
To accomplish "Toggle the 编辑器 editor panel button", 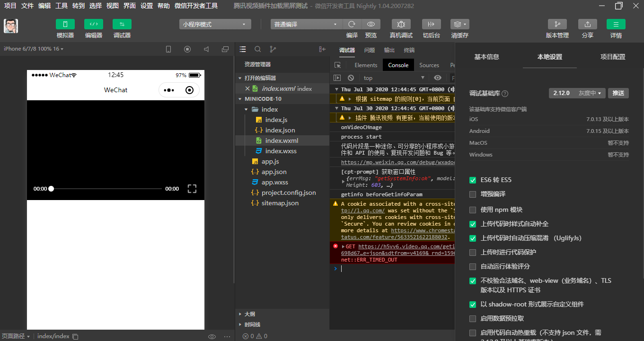I will pos(94,24).
